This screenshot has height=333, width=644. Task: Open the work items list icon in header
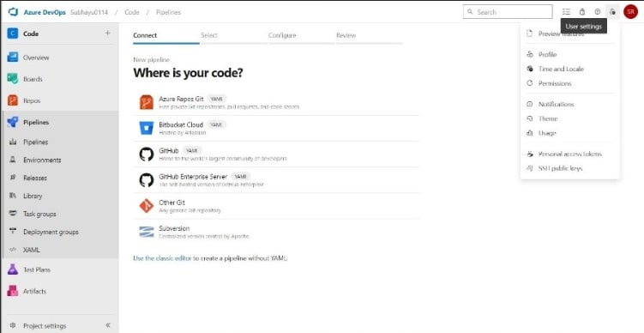tap(566, 12)
